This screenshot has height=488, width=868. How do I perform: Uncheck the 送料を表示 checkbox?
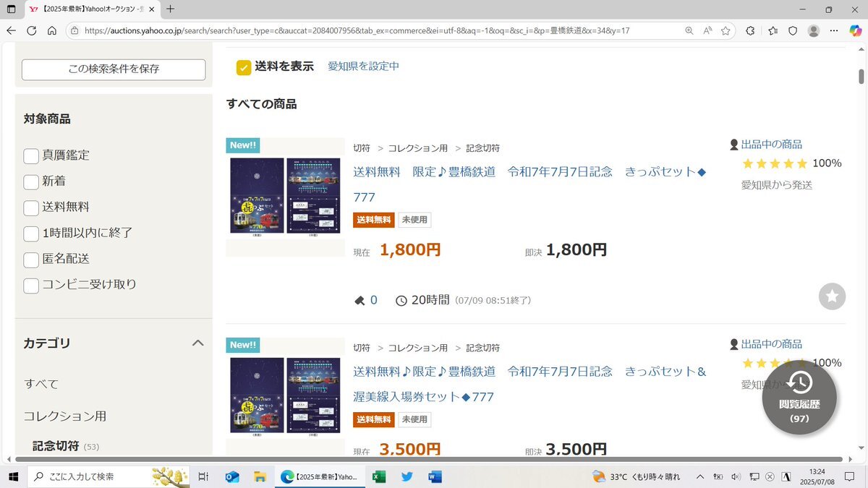coord(244,67)
